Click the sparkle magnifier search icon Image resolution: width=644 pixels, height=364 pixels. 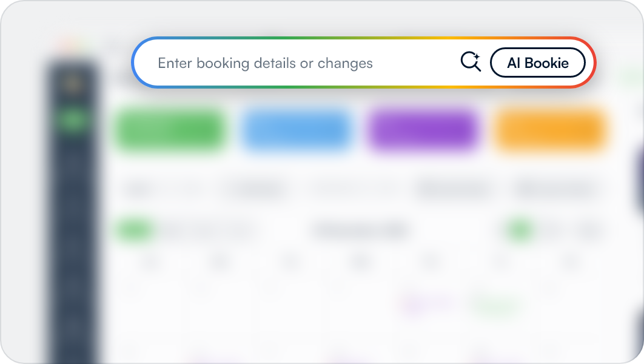(471, 62)
